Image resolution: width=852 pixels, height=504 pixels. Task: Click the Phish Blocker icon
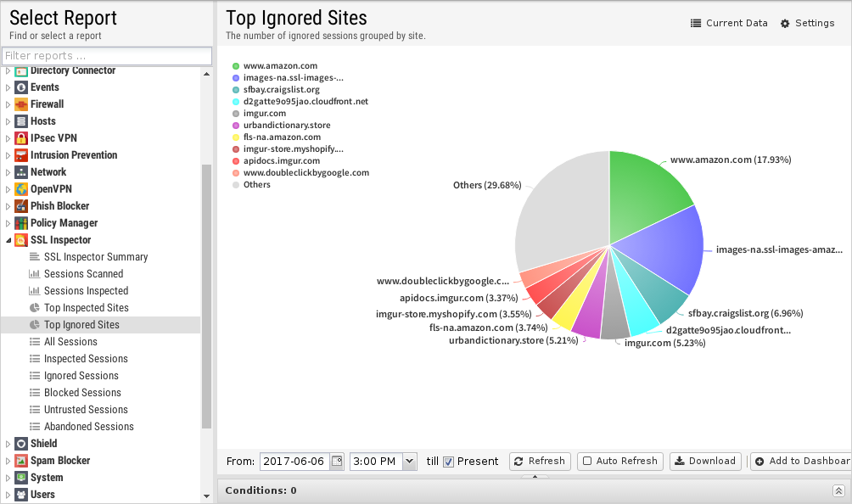(x=21, y=206)
